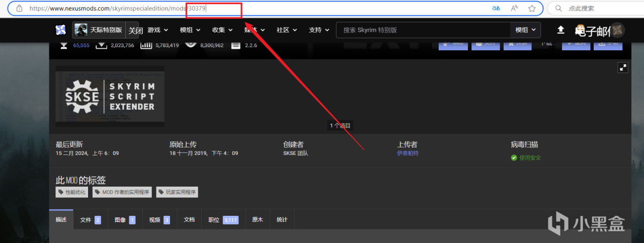Bookmark page with the star icon

532,9
